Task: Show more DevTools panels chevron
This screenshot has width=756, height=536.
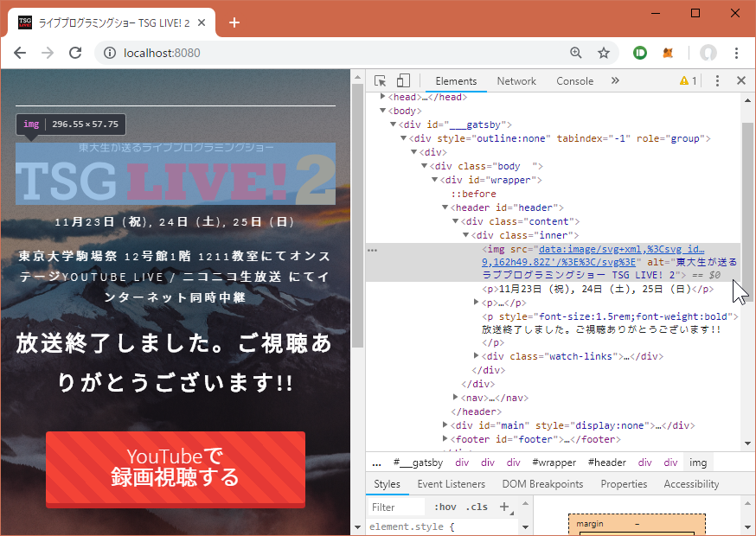Action: (615, 80)
